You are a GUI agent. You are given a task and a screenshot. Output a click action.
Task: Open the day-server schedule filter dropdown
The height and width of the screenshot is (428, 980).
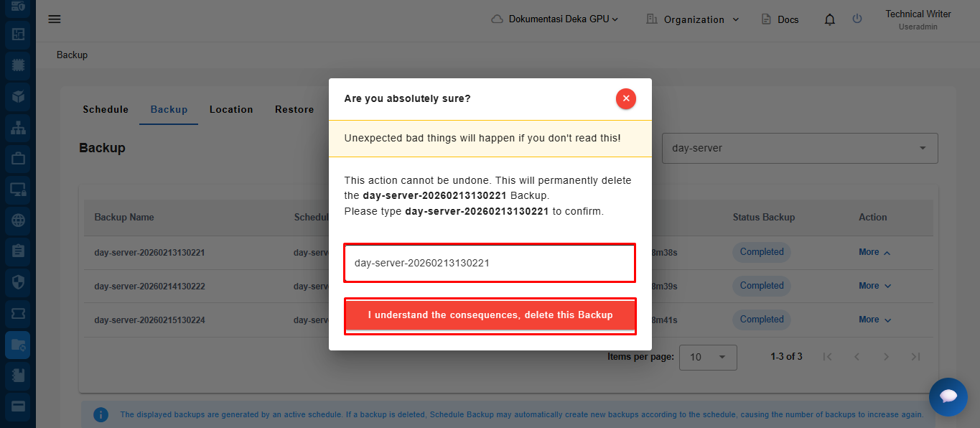coord(799,148)
